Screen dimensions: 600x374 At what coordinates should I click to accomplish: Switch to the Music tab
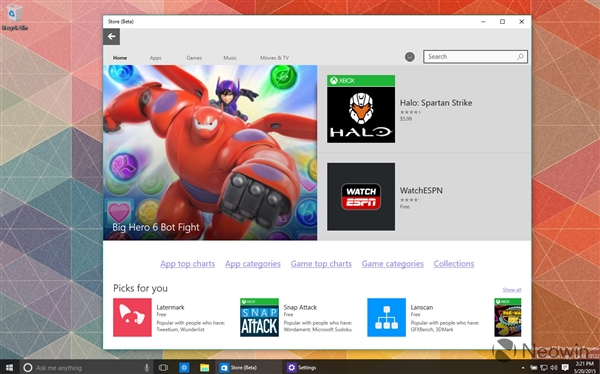point(230,58)
